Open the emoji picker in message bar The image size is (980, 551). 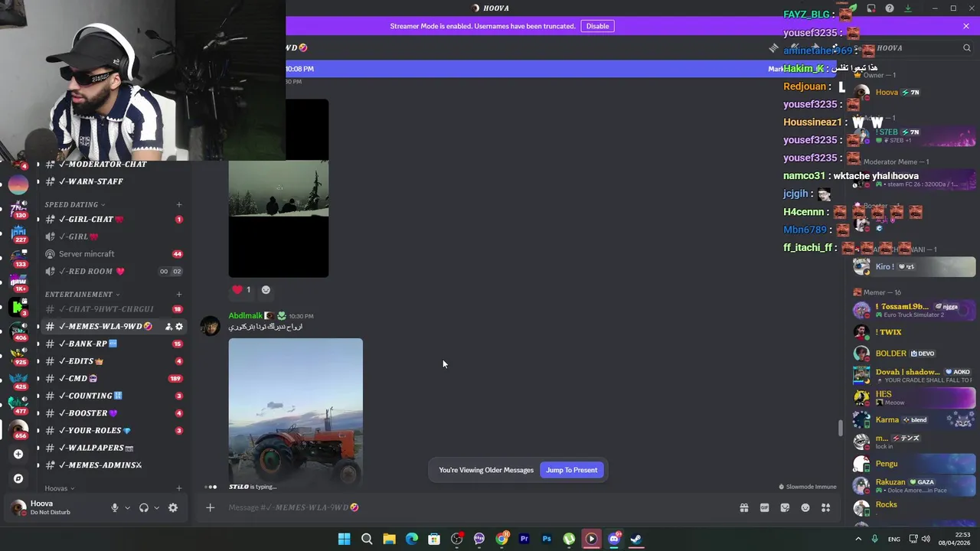805,507
